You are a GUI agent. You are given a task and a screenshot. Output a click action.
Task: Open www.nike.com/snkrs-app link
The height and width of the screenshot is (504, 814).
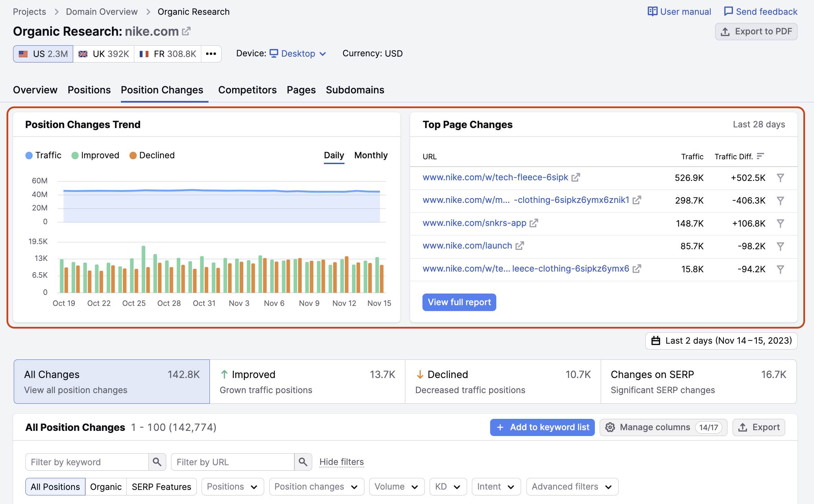tap(474, 223)
